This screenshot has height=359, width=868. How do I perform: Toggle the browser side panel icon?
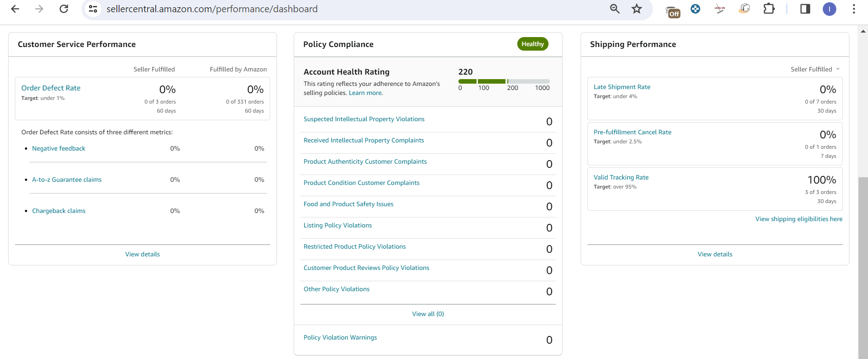coord(805,9)
